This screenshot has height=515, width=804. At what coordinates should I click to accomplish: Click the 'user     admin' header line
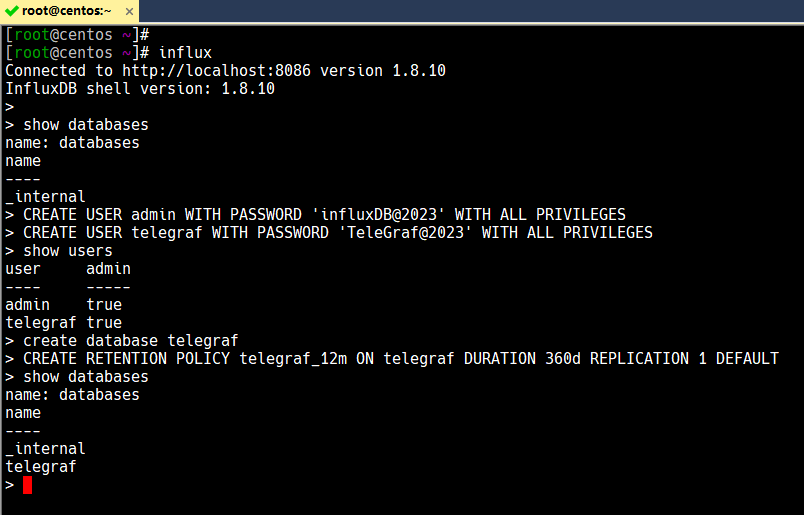coord(68,269)
